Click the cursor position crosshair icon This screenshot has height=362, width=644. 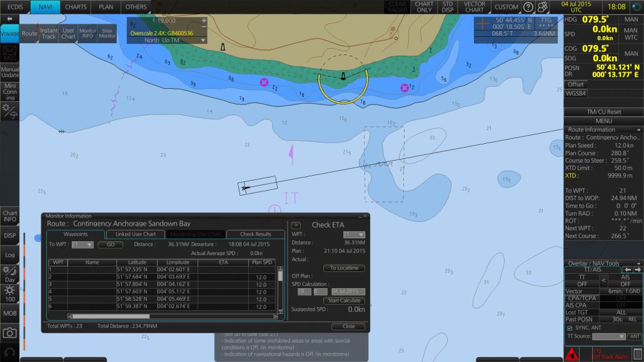click(x=482, y=23)
